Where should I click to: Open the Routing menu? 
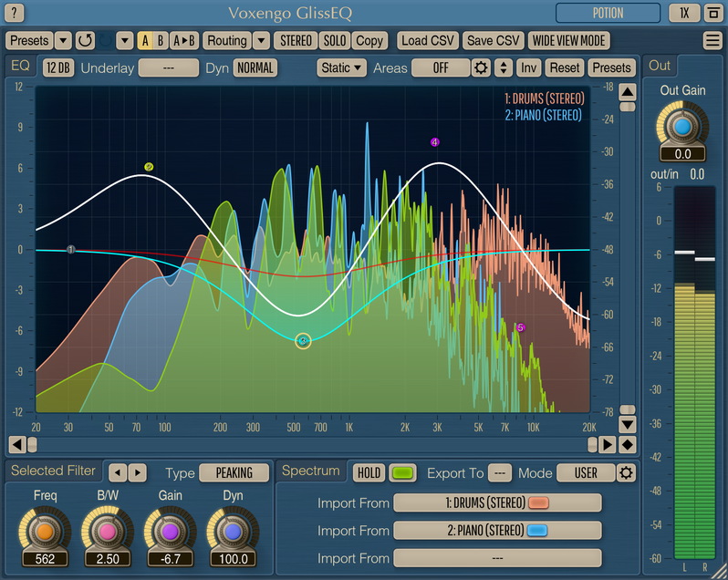227,41
